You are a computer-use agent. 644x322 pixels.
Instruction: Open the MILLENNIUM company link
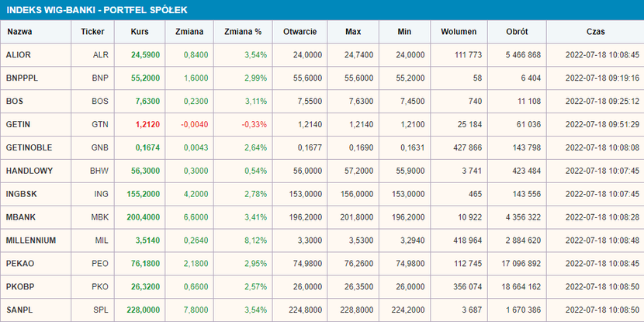point(30,241)
